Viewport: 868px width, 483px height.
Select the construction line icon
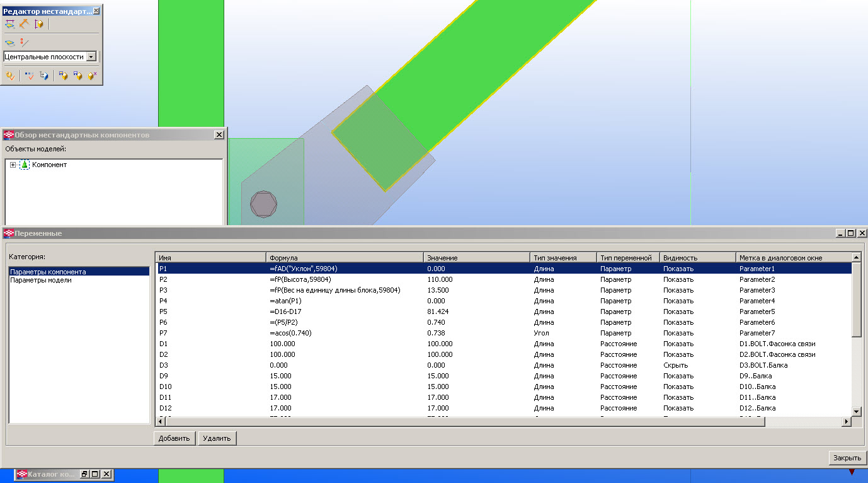pyautogui.click(x=24, y=43)
